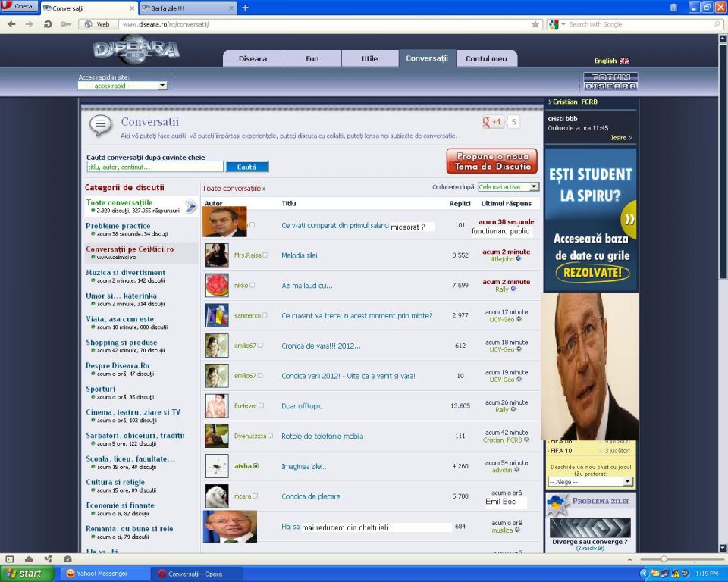
Task: Click the Opera Link cloud icon
Action: (x=29, y=559)
